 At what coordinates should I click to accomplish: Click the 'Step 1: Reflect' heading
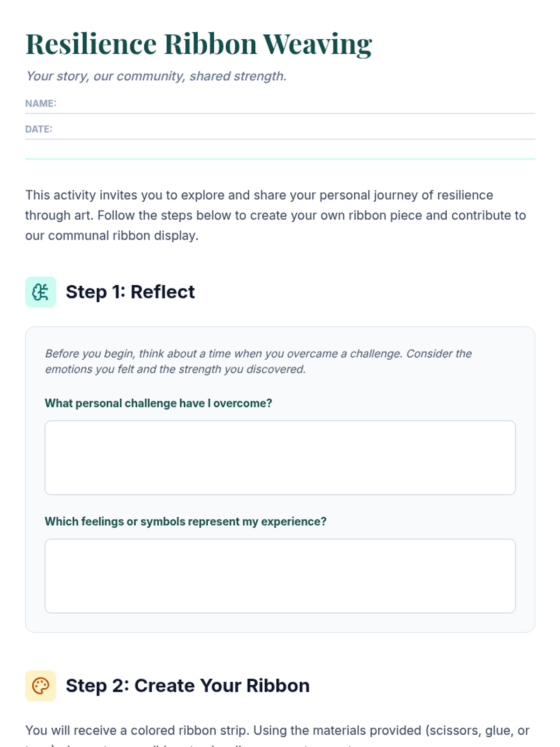pyautogui.click(x=130, y=292)
